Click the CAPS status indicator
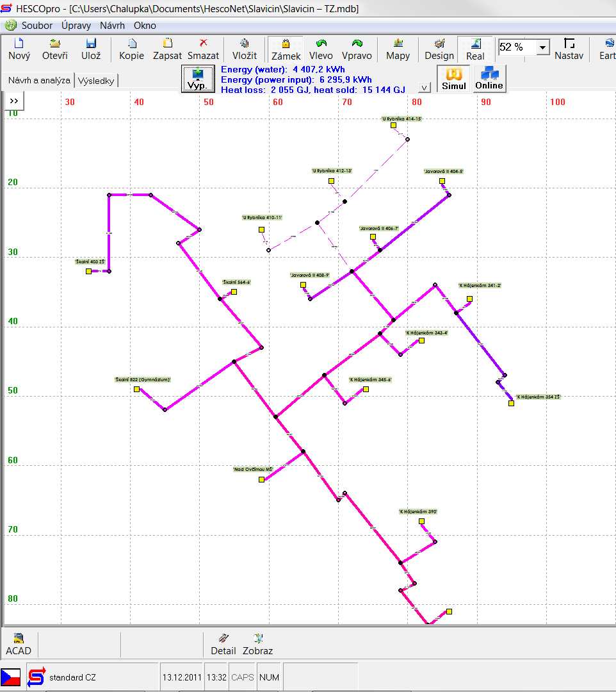 [x=242, y=677]
